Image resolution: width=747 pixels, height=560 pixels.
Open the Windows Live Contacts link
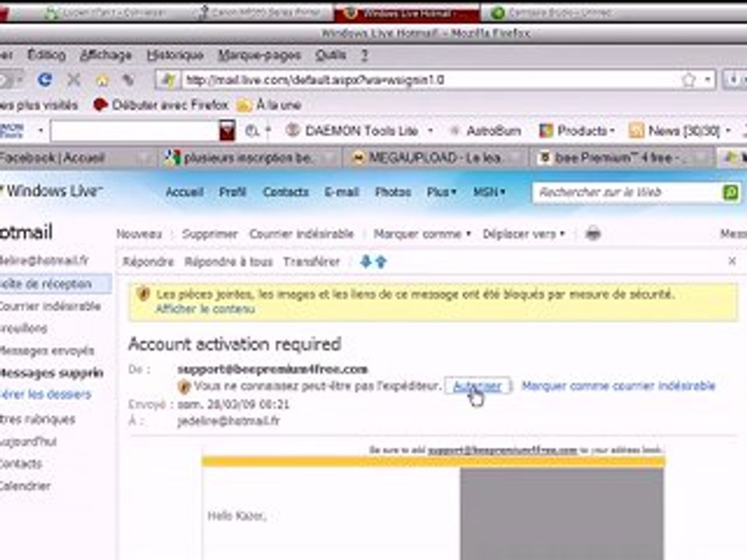coord(286,192)
